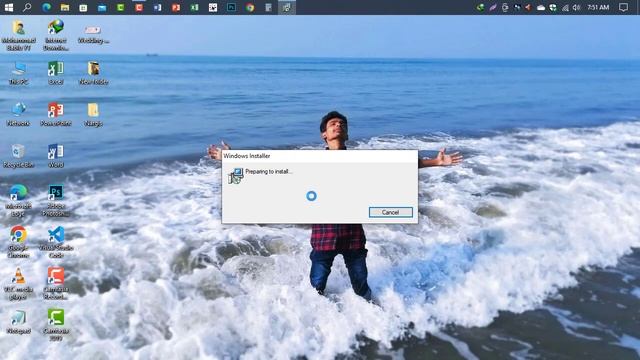
Task: Open Word from the taskbar
Action: [x=158, y=7]
